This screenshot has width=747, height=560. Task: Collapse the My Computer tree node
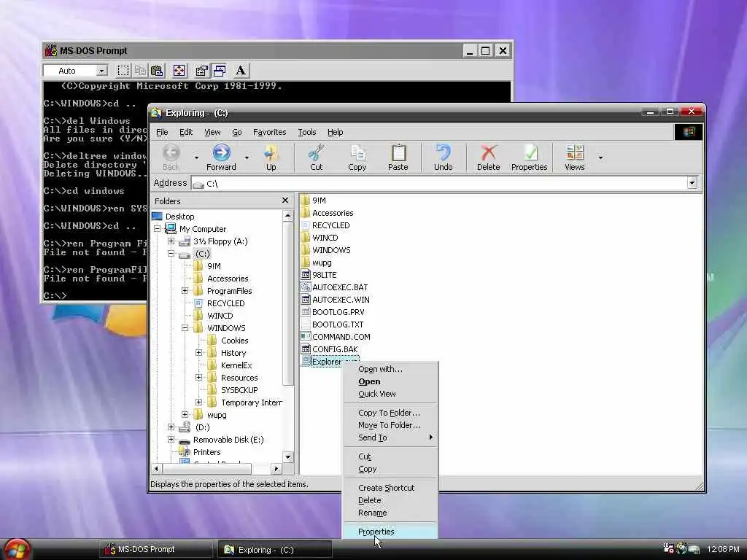click(x=158, y=229)
